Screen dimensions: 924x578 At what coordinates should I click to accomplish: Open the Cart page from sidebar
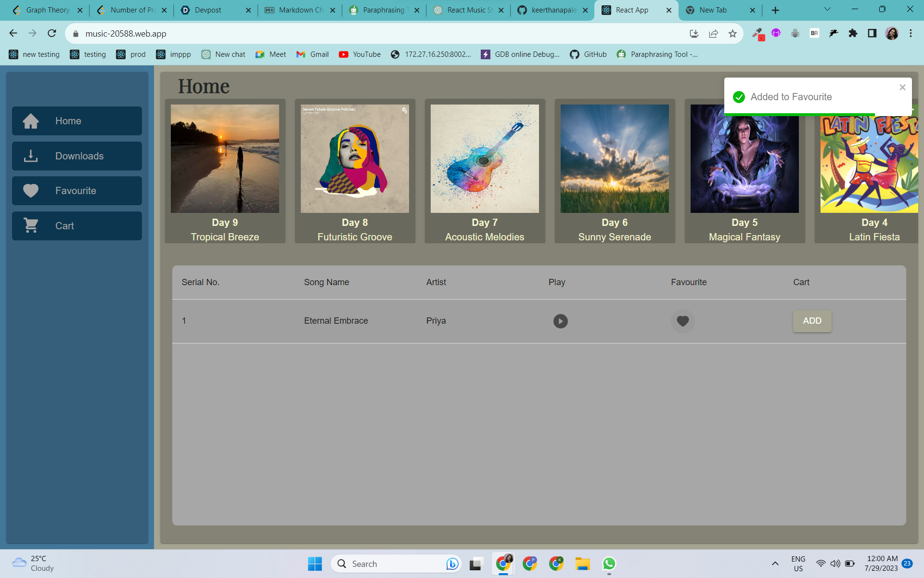[77, 226]
